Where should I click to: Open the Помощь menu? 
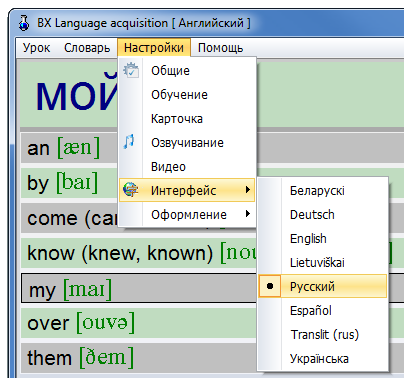pos(220,48)
